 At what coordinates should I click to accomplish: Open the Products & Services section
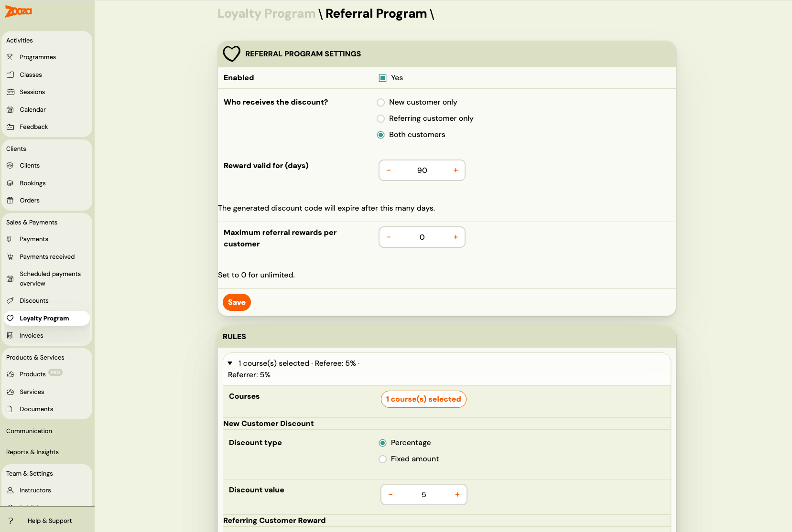pos(35,357)
